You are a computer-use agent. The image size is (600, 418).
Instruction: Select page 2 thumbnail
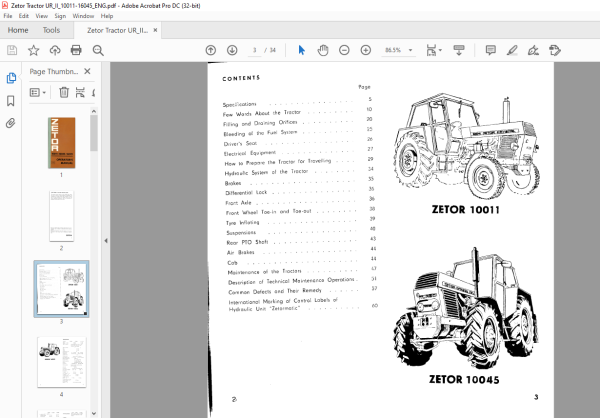62,216
